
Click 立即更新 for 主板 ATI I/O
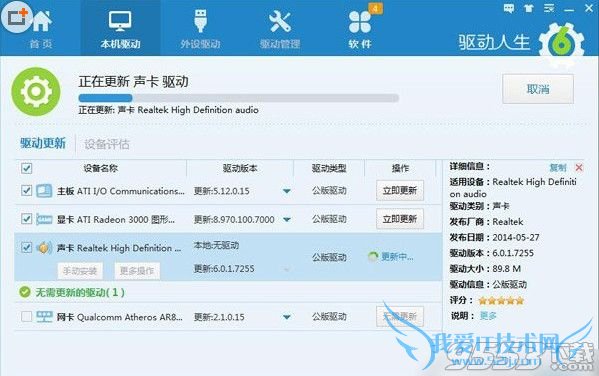(400, 190)
